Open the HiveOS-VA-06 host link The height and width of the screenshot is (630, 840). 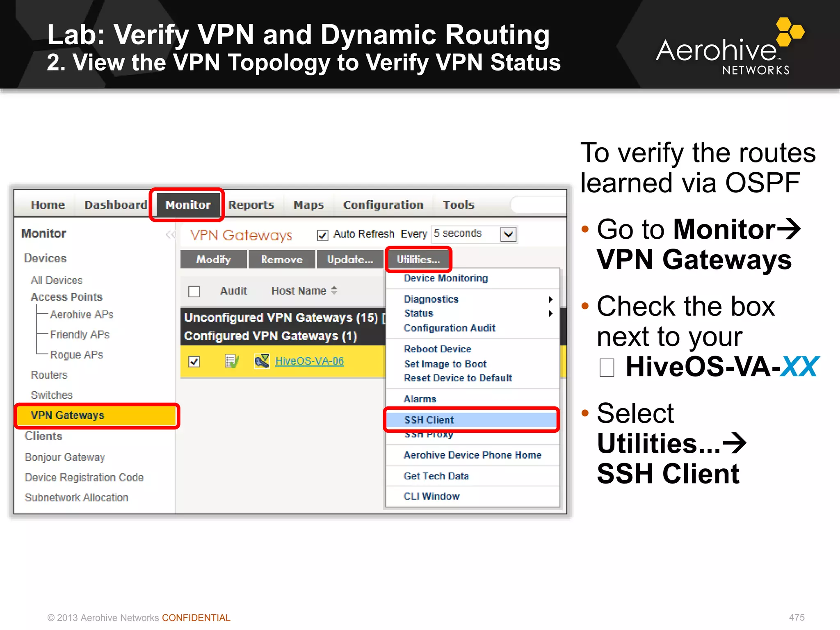(x=309, y=361)
